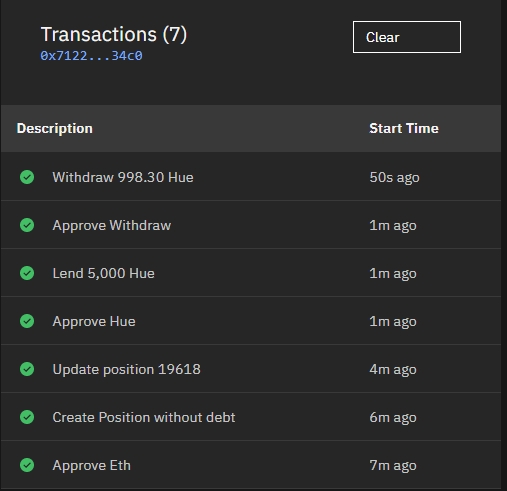The width and height of the screenshot is (507, 491).
Task: Click 1m ago time for Approve Hue
Action: click(x=393, y=321)
